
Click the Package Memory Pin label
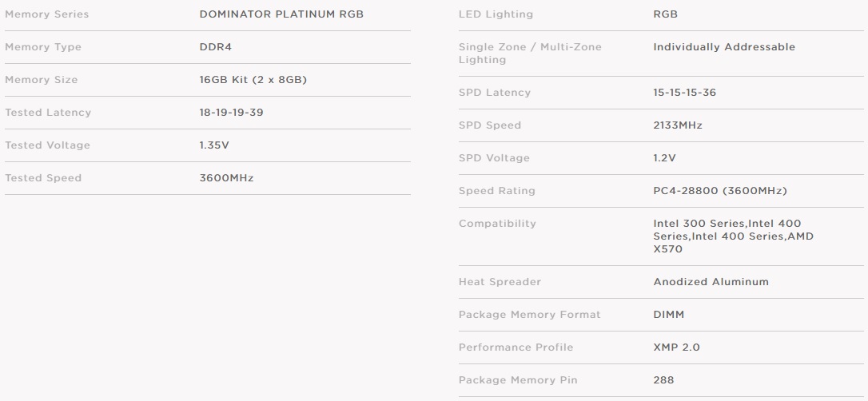click(518, 380)
